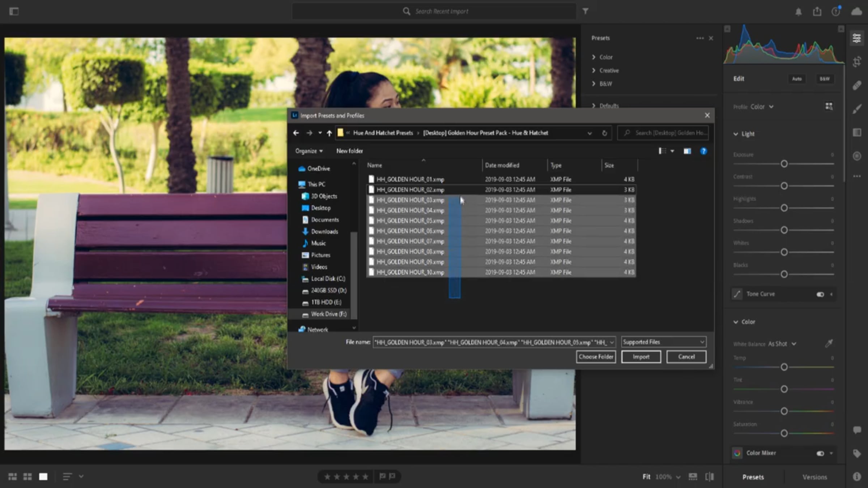
Task: Select the Crop and Rotate tool icon
Action: 857,62
